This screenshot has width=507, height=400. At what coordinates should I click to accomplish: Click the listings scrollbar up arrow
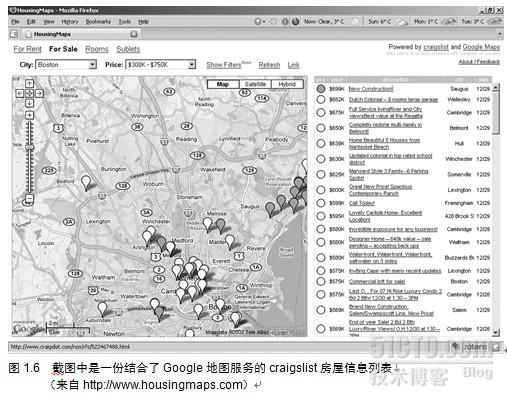[x=496, y=88]
